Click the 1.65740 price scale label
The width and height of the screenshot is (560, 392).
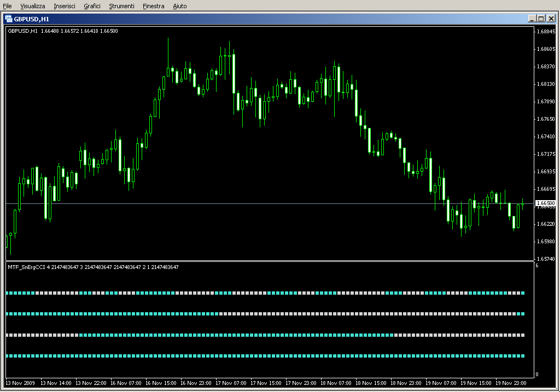click(x=546, y=259)
